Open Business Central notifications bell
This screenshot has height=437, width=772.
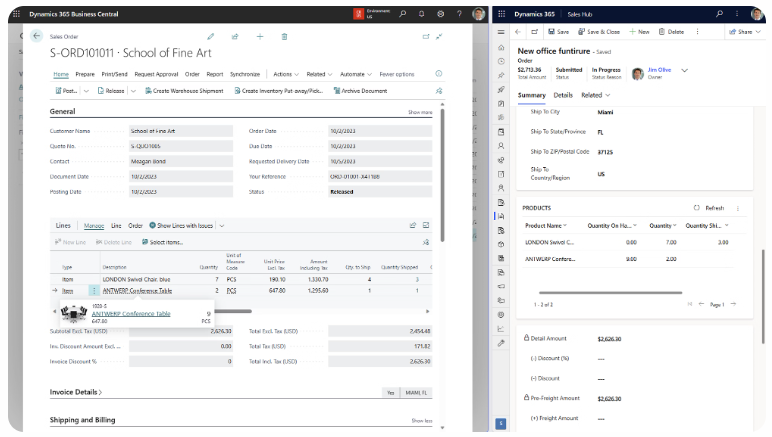pyautogui.click(x=421, y=14)
